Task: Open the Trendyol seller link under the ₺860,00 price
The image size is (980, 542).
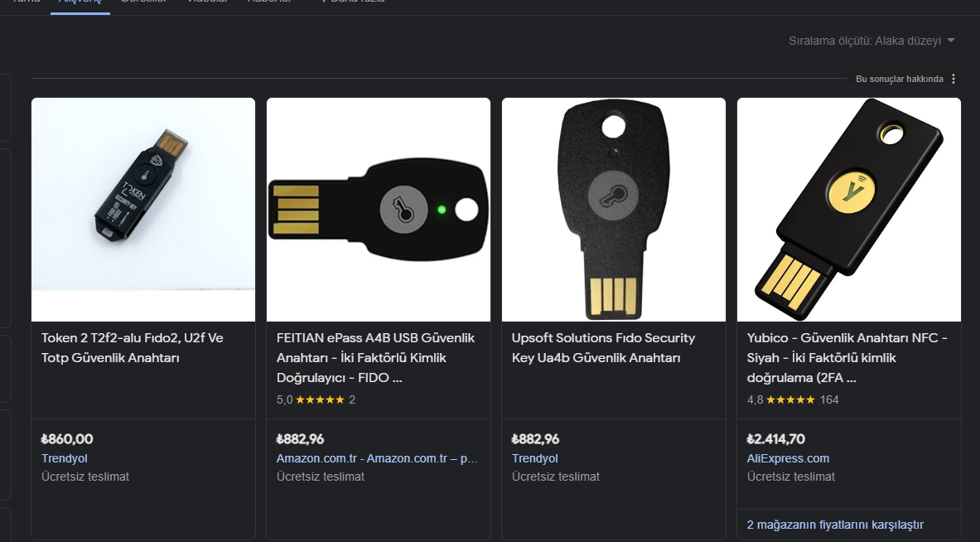Action: coord(65,458)
